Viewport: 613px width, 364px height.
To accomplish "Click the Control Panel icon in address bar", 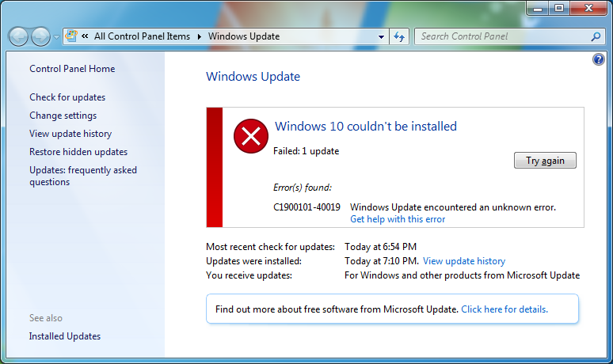I will coord(71,36).
